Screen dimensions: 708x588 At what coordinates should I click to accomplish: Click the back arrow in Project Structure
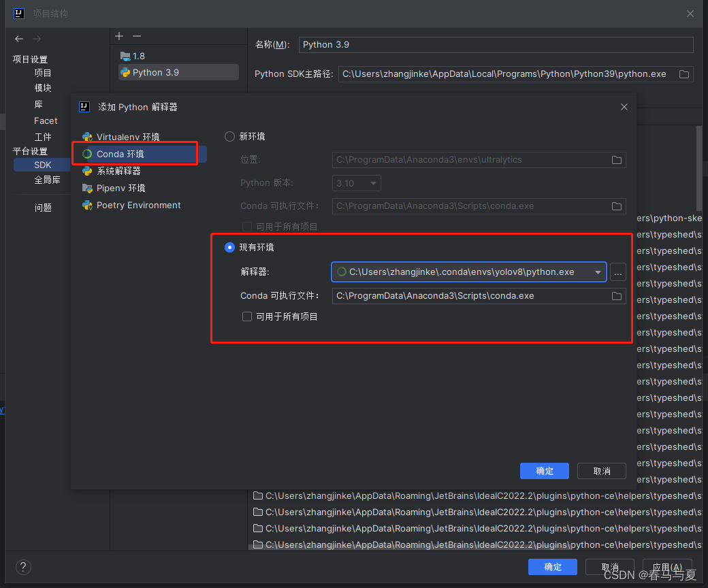(19, 39)
